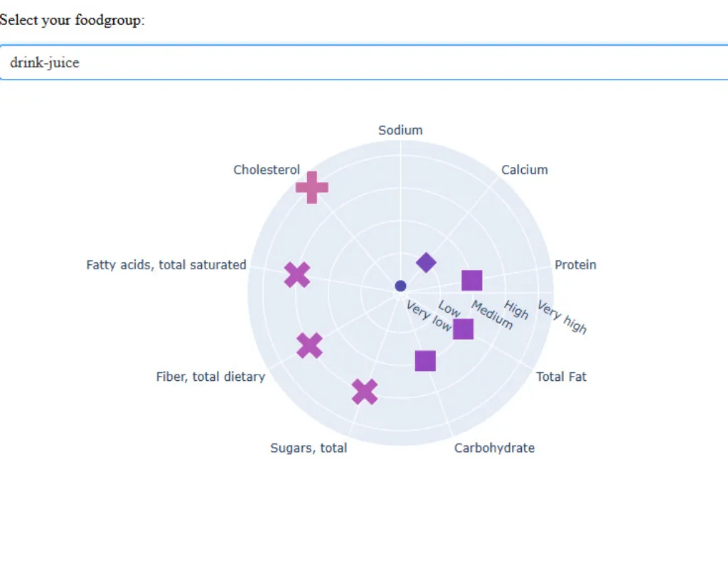Select the square marker on Carbohydrate axis
The height and width of the screenshot is (582, 728).
[x=425, y=361]
